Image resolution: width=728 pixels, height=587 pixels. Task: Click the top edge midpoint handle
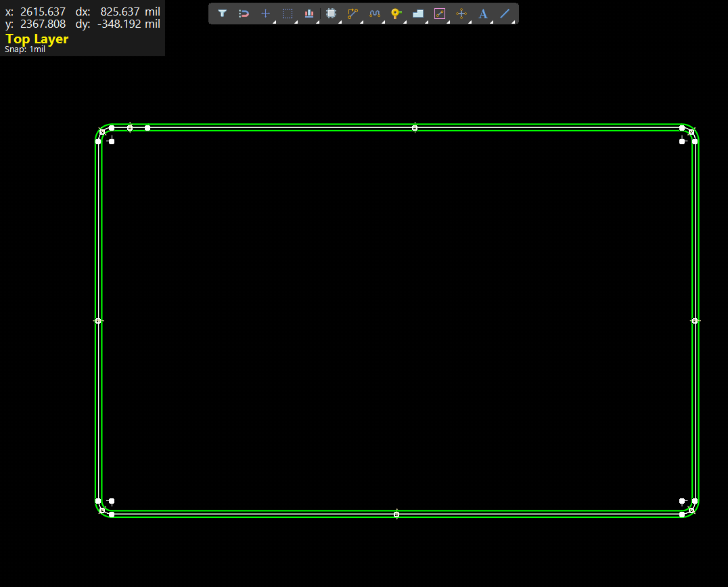point(415,128)
